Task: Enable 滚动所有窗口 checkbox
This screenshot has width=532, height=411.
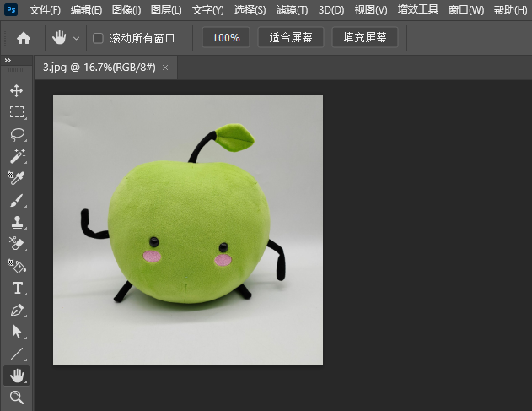Action: (98, 38)
